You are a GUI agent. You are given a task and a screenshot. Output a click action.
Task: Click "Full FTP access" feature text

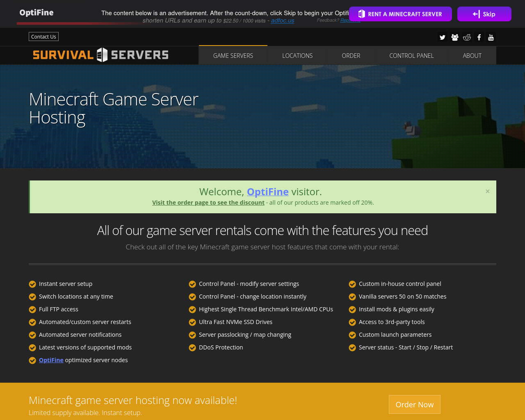59,309
